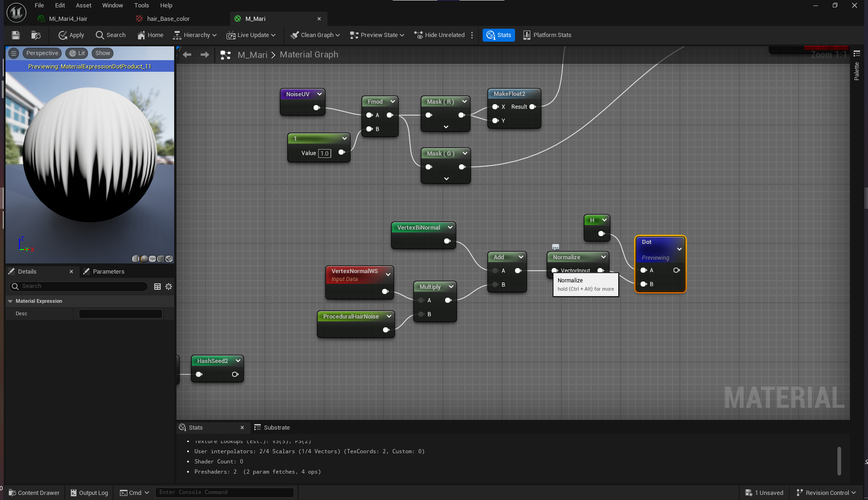Open the Output Log

[x=89, y=493]
